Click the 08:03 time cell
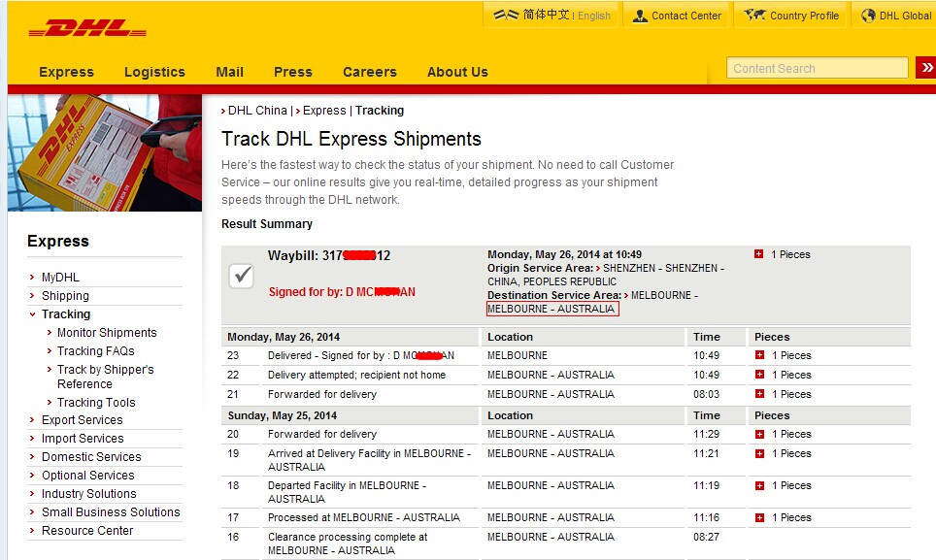The width and height of the screenshot is (936, 560). coord(706,394)
